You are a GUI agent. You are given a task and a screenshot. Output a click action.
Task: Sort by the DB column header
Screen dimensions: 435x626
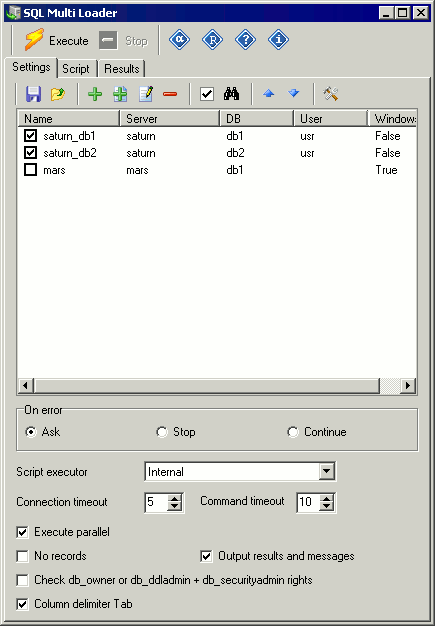point(257,119)
